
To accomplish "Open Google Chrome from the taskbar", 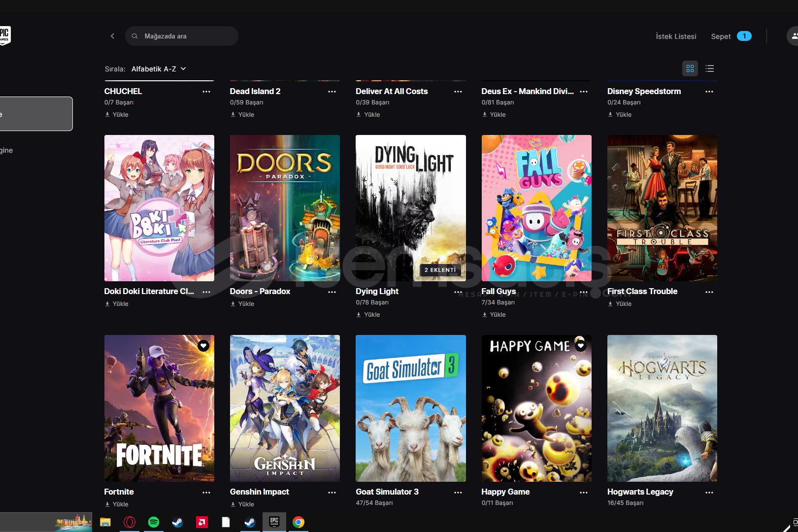I will [x=299, y=522].
